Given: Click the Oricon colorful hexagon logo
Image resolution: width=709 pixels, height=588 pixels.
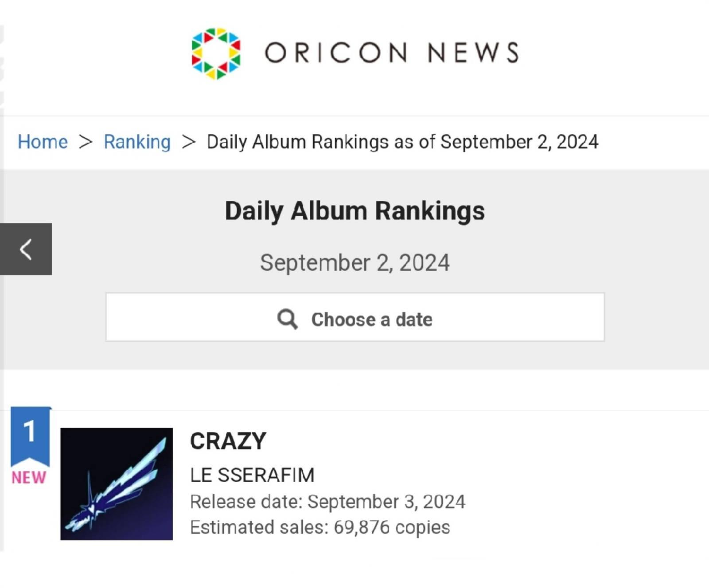Looking at the screenshot, I should [x=216, y=54].
